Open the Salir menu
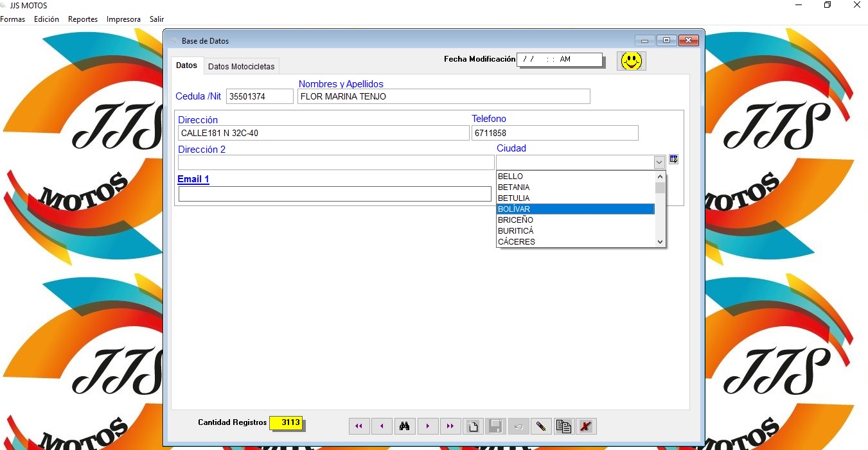This screenshot has width=868, height=450. pyautogui.click(x=157, y=19)
